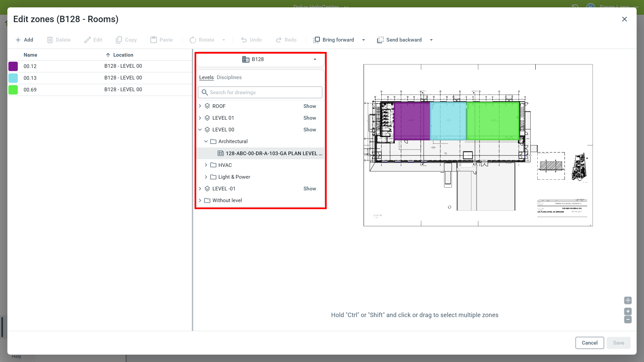644x362 pixels.
Task: Click the zoom in plus icon
Action: pyautogui.click(x=628, y=311)
